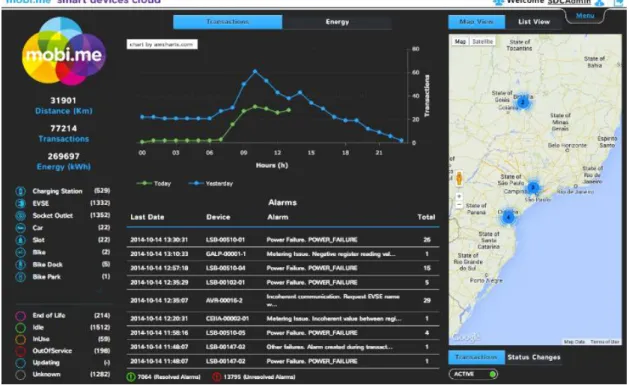Screen dimensions: 629x385
Task: Select the Bike icon
Action: 20,252
